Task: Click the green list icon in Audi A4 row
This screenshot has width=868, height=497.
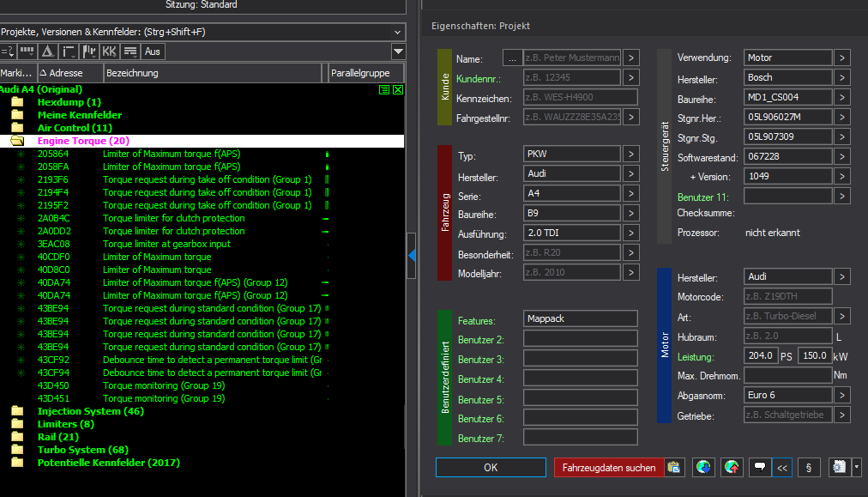Action: 384,89
